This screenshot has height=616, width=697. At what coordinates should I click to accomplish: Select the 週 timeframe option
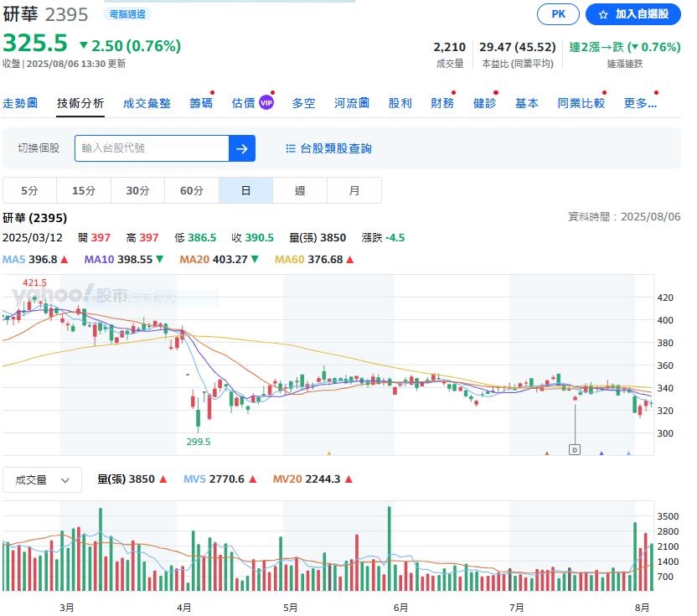pos(300,190)
